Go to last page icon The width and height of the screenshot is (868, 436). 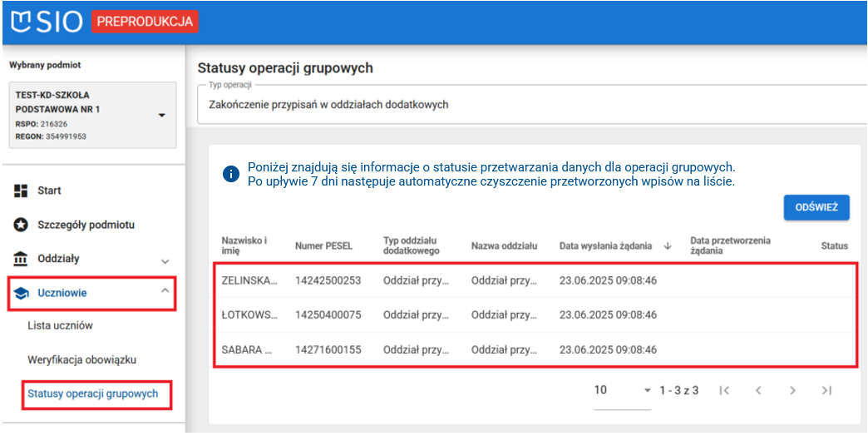point(827,390)
